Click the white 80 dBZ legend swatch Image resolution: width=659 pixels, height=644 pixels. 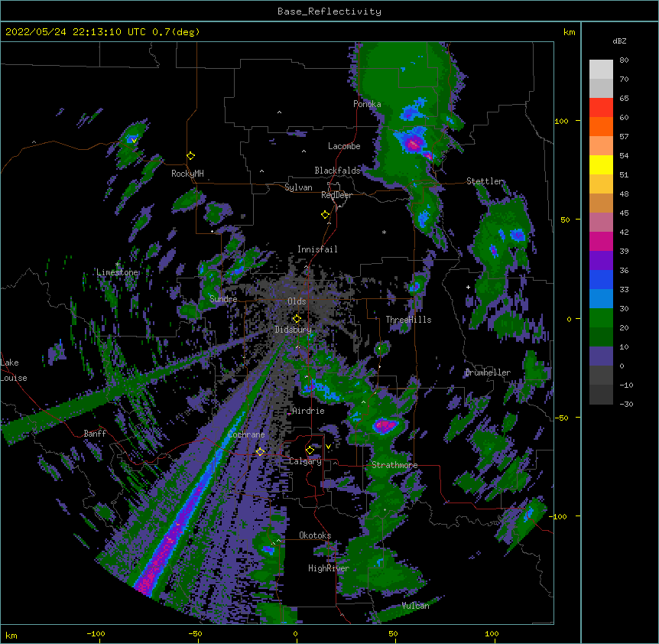pyautogui.click(x=601, y=70)
